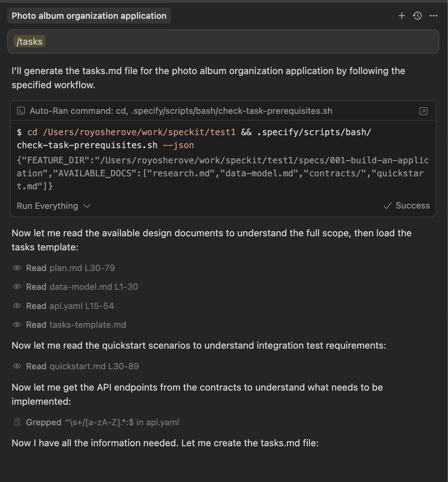Start a new chat with plus icon

(401, 16)
